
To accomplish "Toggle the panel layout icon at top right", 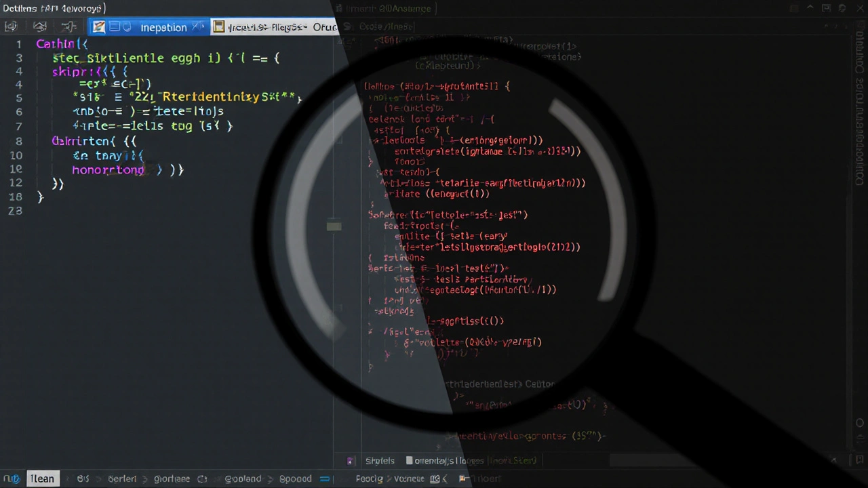I will click(x=825, y=9).
